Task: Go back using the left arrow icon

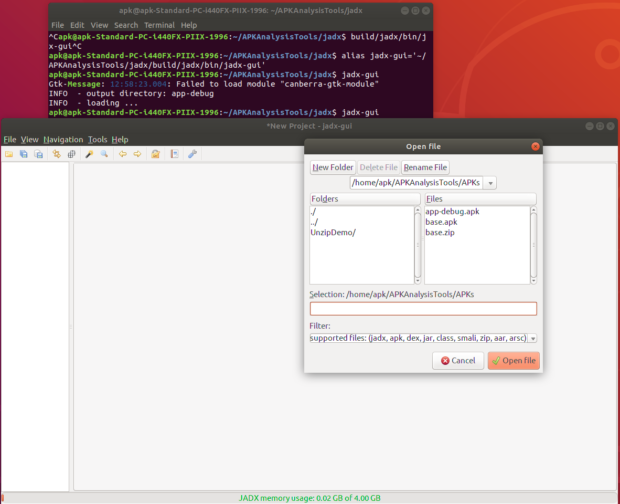Action: tap(122, 154)
